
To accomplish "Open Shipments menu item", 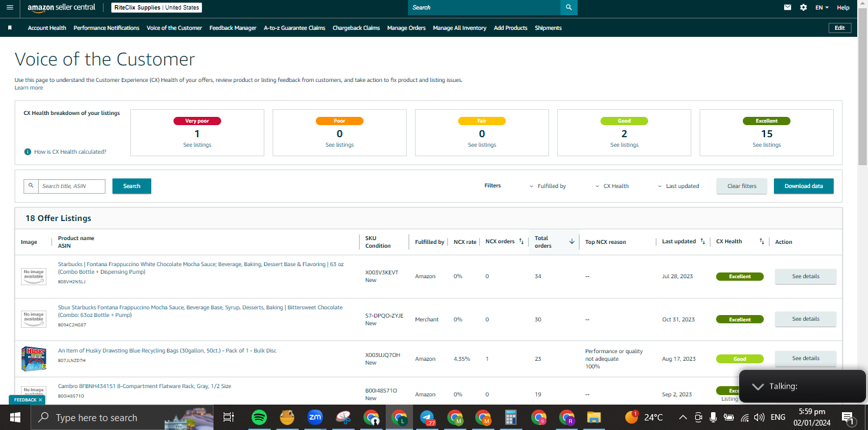I will (x=548, y=28).
